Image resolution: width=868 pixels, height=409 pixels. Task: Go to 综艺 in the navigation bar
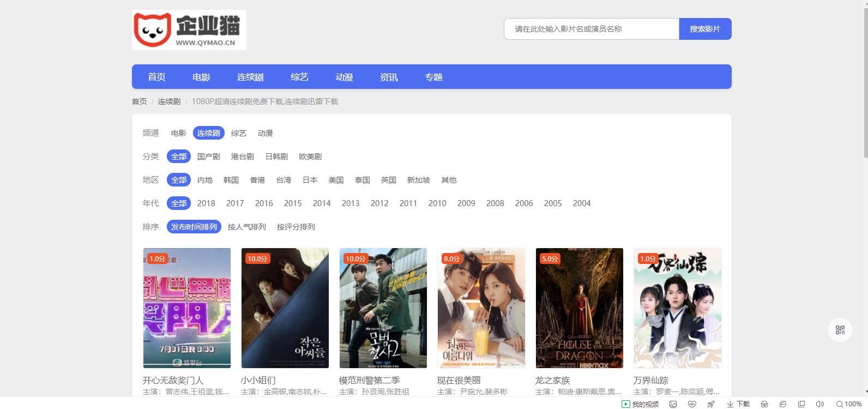point(299,77)
